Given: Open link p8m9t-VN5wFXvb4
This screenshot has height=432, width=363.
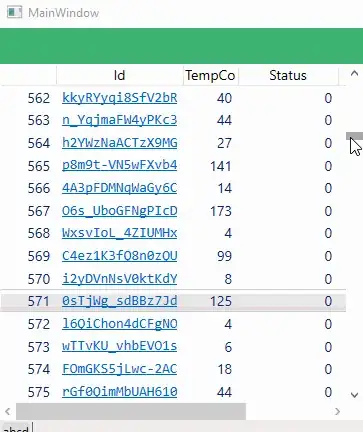Looking at the screenshot, I should [x=119, y=165].
